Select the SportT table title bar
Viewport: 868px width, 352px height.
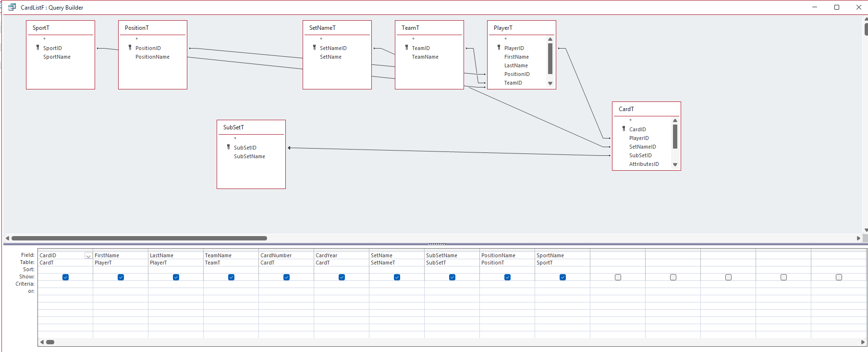coord(60,28)
